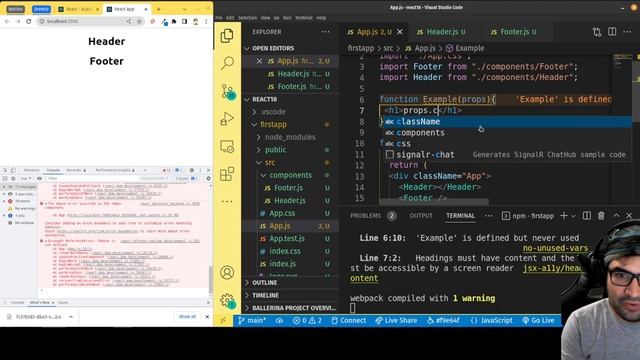Close App.js in Open Editors list
This screenshot has height=360, width=640.
[259, 61]
